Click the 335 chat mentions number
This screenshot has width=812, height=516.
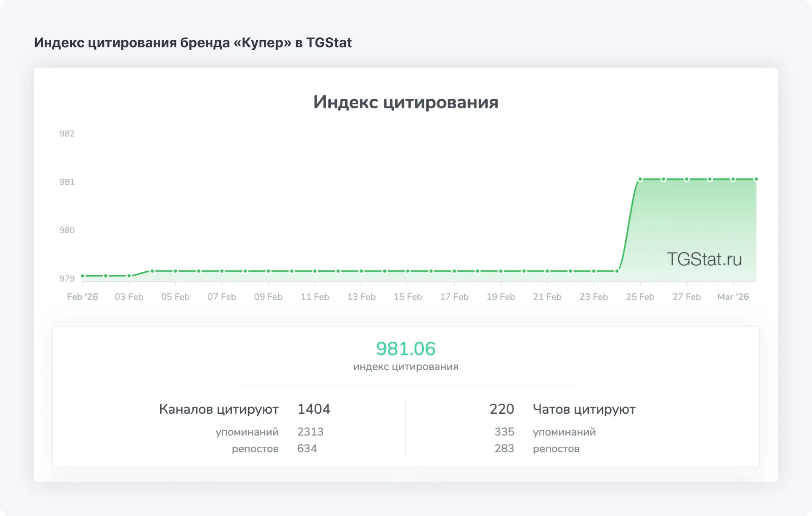tap(504, 431)
